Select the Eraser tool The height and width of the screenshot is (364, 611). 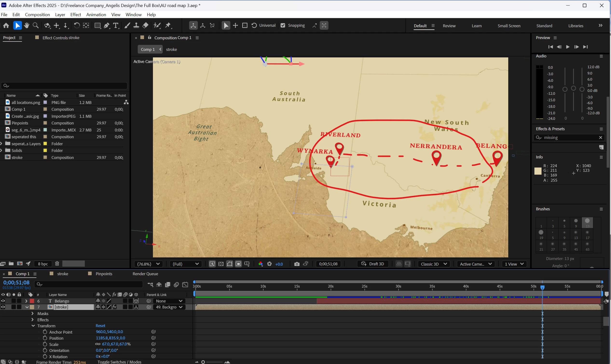point(145,26)
